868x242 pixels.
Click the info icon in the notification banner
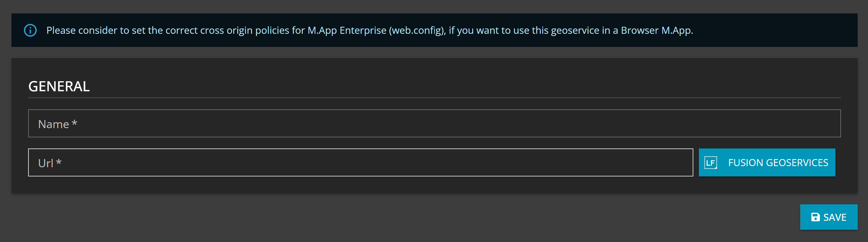click(x=30, y=30)
